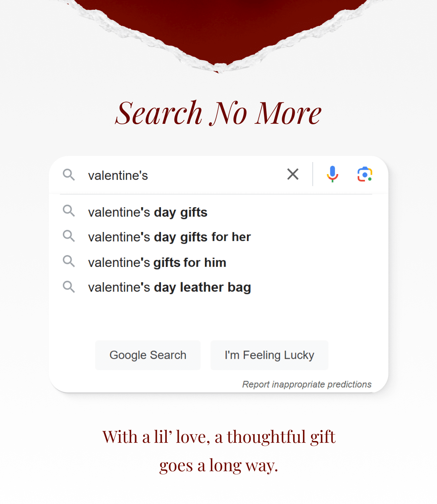Click the 'valentine's' text in the search bar

(x=117, y=175)
